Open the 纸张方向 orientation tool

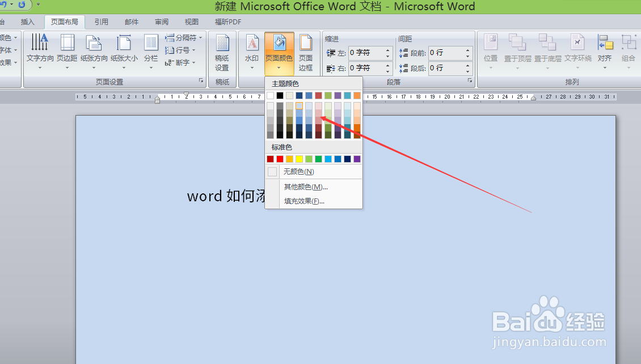(94, 52)
